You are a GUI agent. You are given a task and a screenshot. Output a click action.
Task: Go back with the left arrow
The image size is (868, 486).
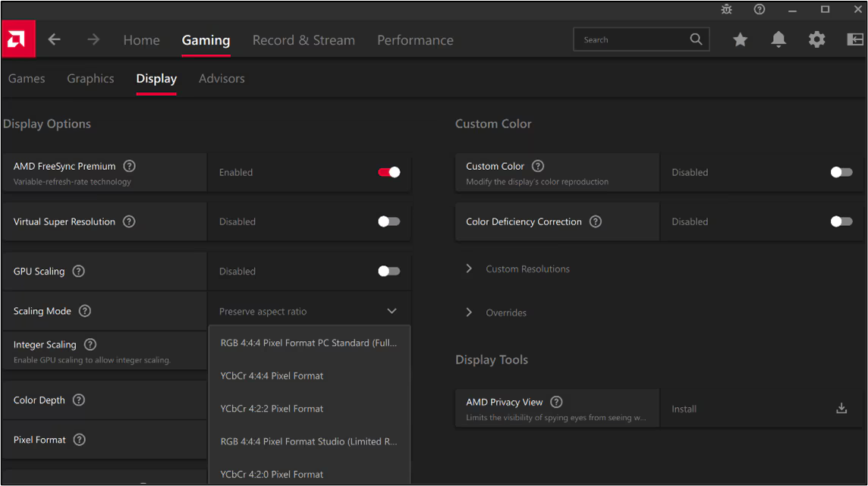(x=55, y=40)
